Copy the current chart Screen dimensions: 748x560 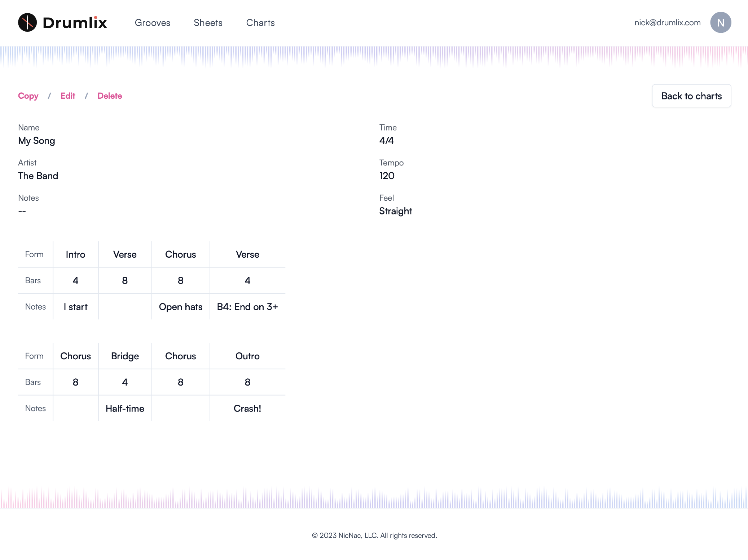[x=28, y=96]
